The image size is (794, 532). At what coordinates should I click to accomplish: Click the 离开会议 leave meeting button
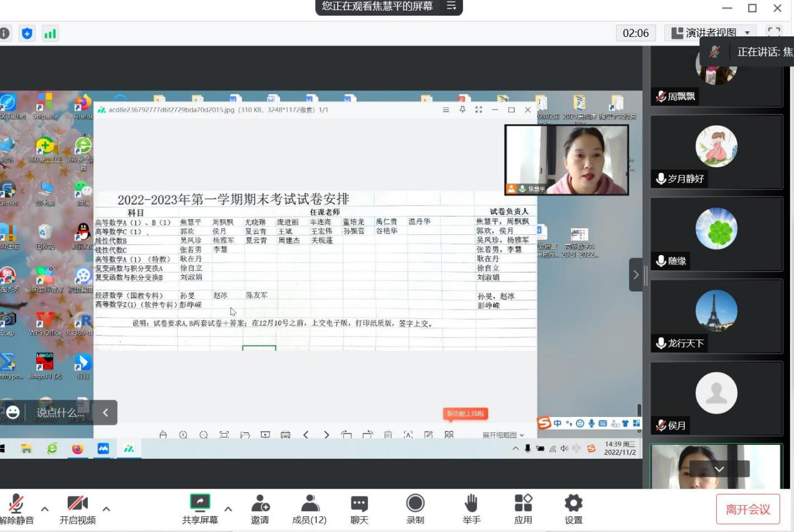pyautogui.click(x=748, y=509)
